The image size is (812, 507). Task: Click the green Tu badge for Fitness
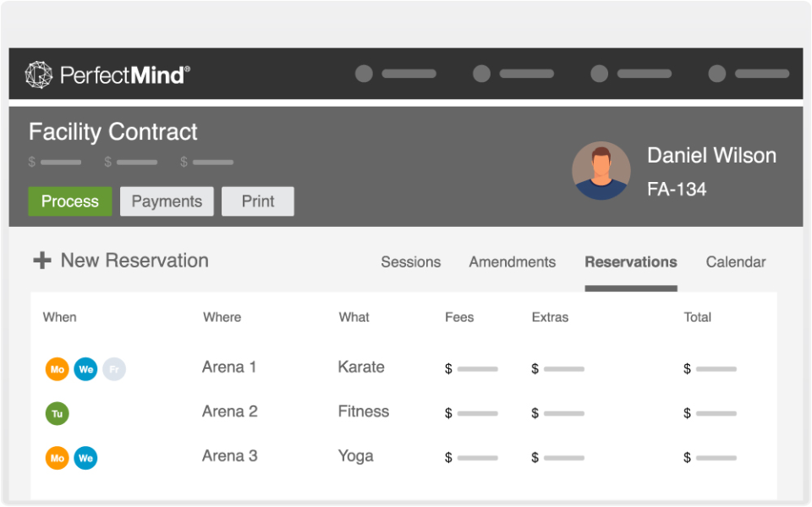click(x=57, y=413)
